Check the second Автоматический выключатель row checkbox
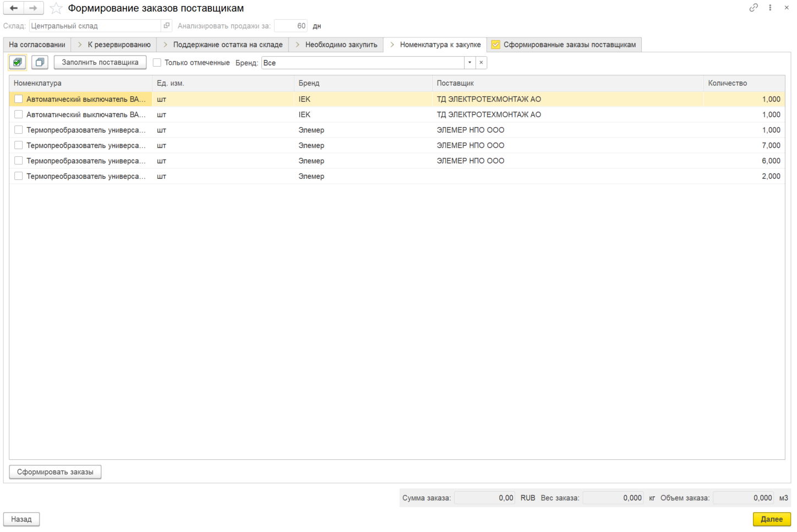Image resolution: width=797 pixels, height=532 pixels. 19,114
